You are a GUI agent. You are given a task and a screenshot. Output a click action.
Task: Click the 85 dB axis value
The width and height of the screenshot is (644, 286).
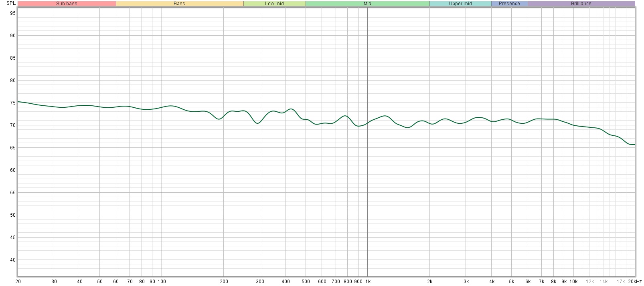[13, 58]
